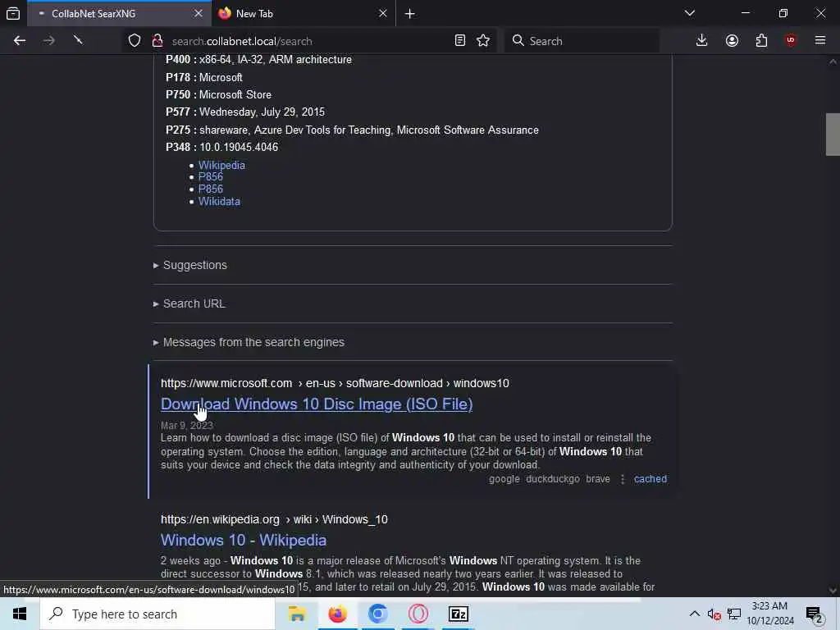840x630 pixels.
Task: Switch to the New Tab tab
Action: click(x=304, y=13)
